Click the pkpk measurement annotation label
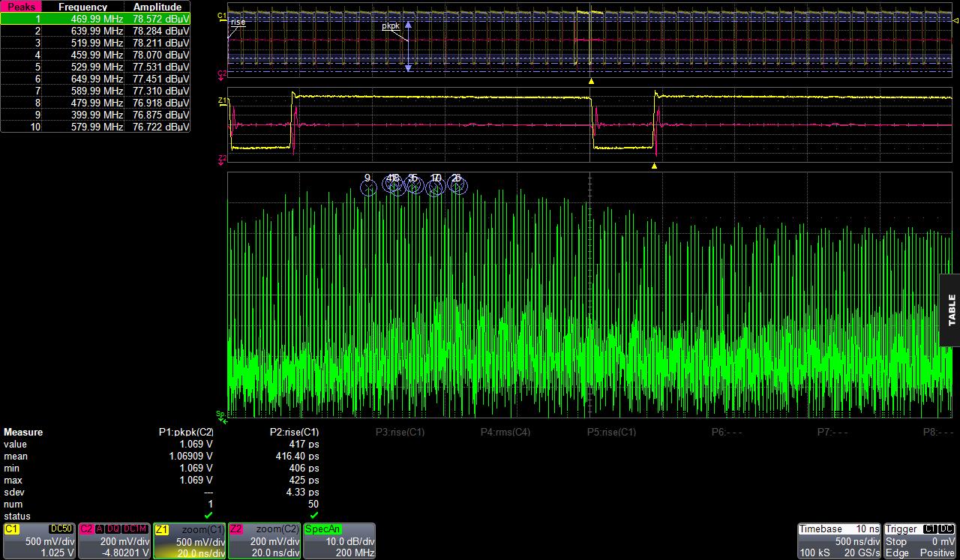Viewport: 960px width, 560px height. (391, 26)
